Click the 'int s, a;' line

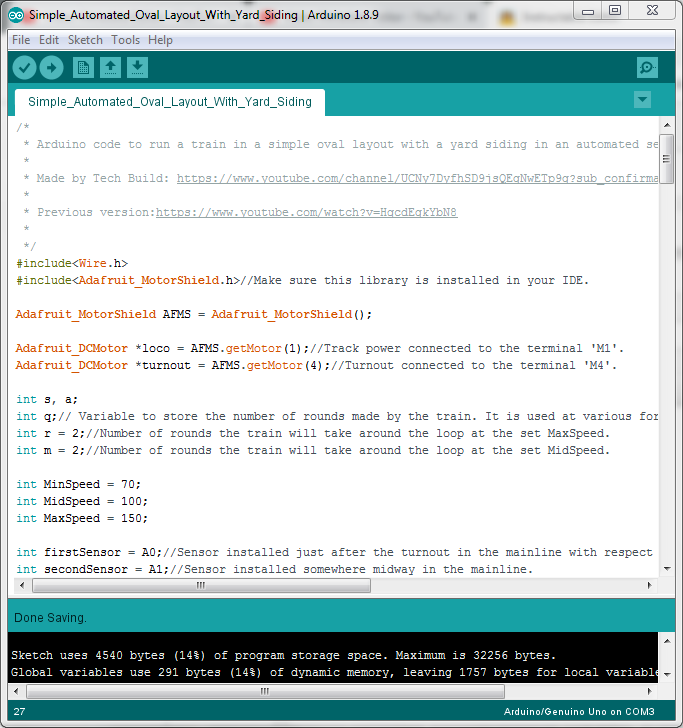click(x=47, y=399)
